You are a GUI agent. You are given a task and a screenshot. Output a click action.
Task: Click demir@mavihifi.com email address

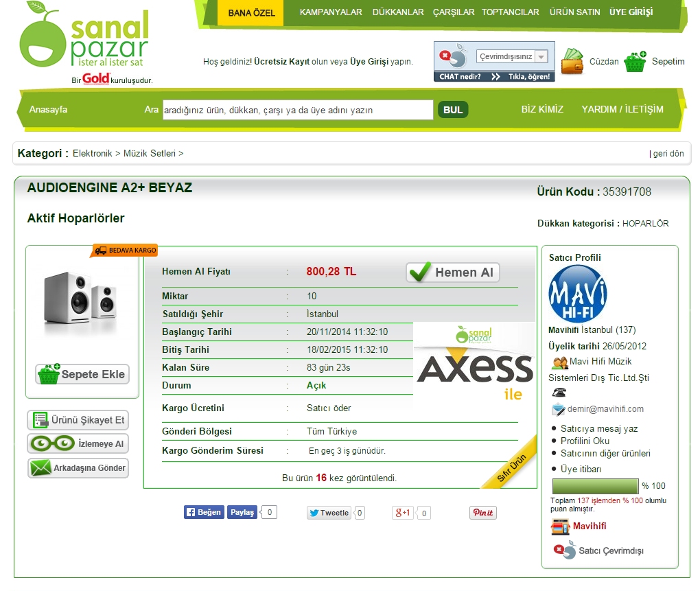(605, 409)
